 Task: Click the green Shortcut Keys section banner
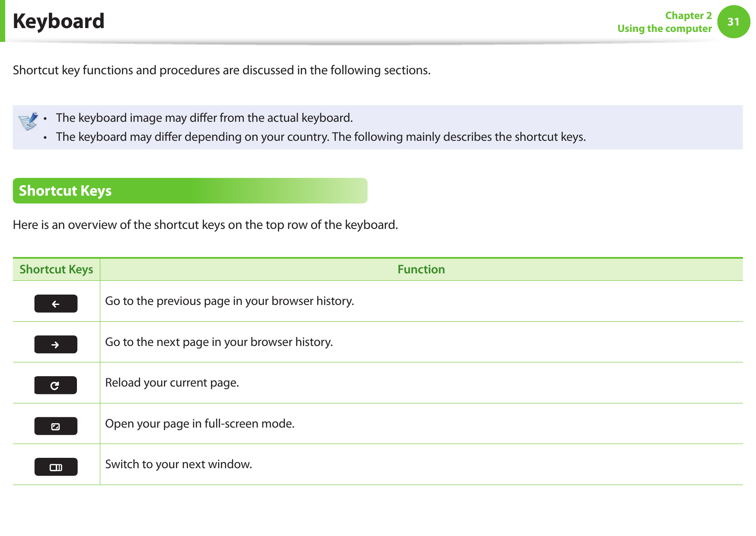190,190
